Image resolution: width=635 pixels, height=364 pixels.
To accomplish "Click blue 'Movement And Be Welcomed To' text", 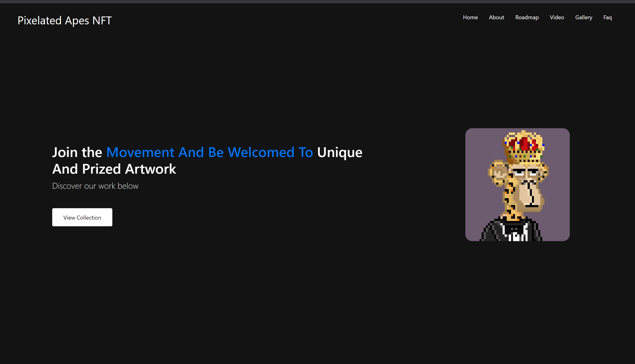I will (x=209, y=152).
